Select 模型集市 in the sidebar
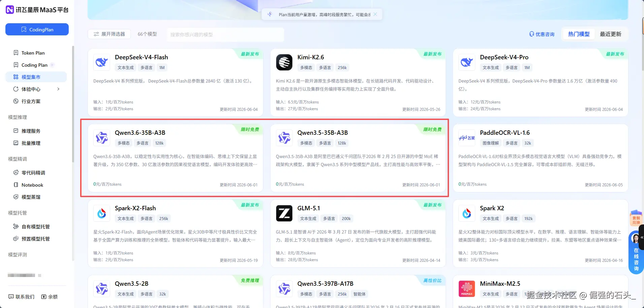644x308 pixels. point(36,77)
